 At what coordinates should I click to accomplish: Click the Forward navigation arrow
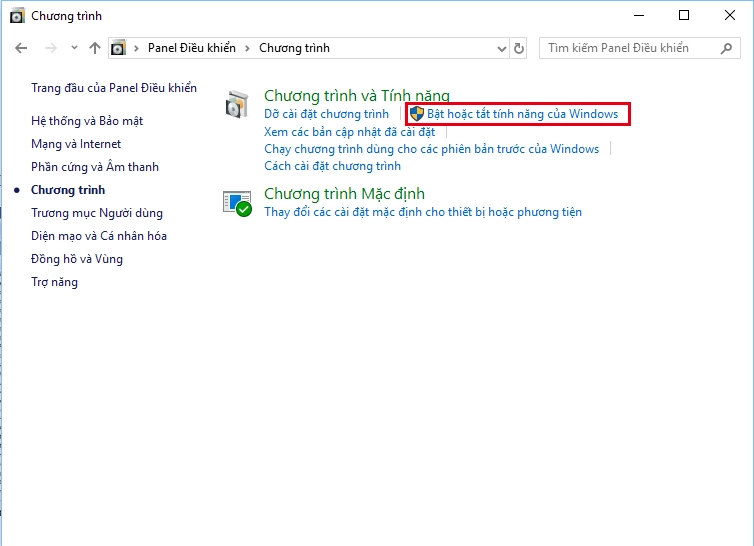(50, 48)
